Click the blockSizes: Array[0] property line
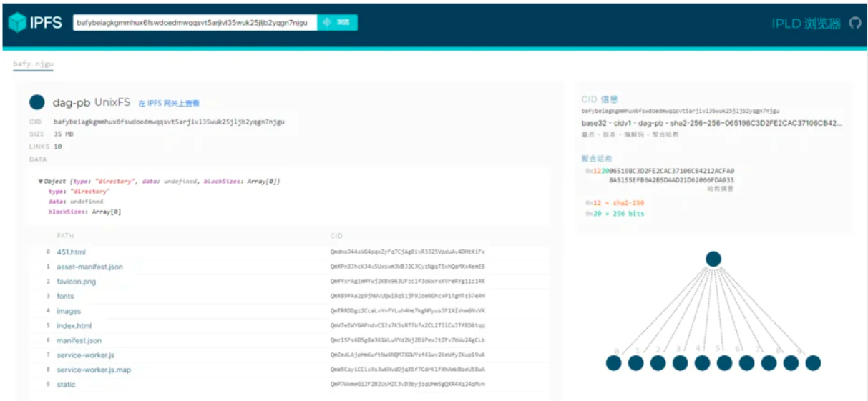This screenshot has width=868, height=401. (84, 212)
